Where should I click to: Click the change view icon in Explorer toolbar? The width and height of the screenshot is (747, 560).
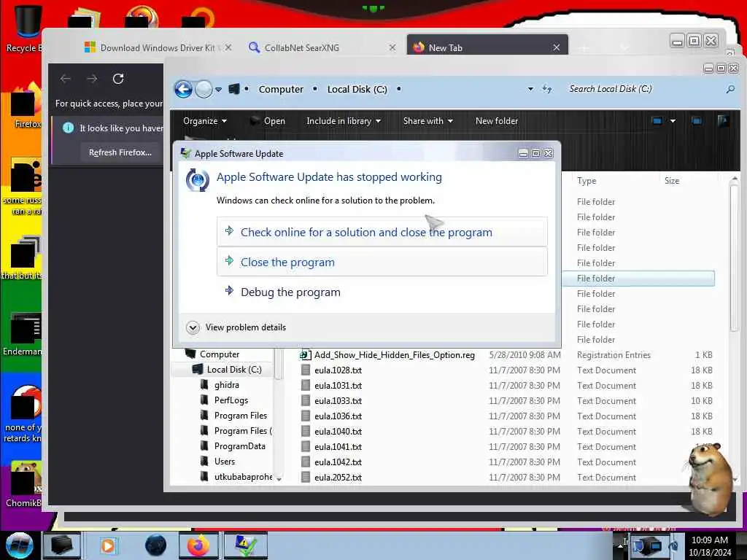[657, 121]
